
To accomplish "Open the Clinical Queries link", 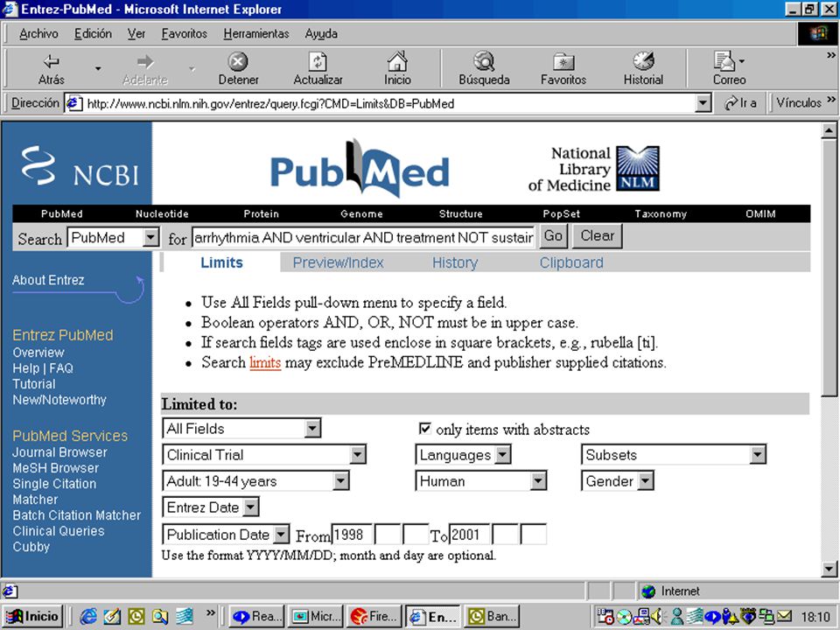I will click(x=59, y=531).
